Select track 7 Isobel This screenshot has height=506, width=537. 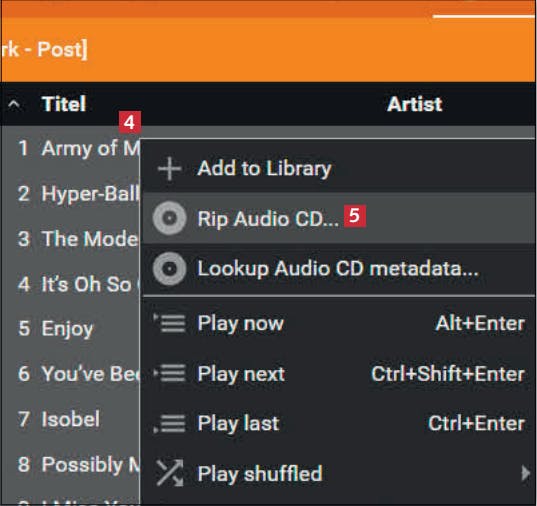(x=71, y=419)
